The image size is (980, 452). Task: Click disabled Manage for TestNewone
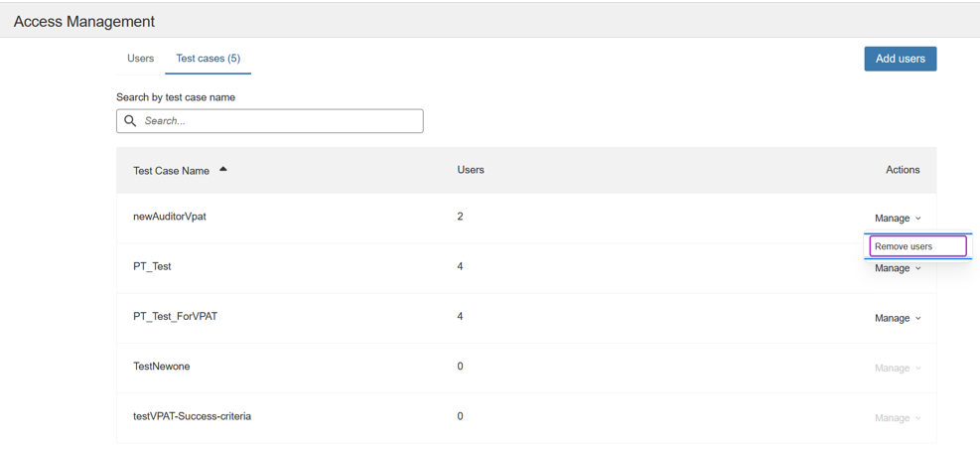pyautogui.click(x=898, y=369)
